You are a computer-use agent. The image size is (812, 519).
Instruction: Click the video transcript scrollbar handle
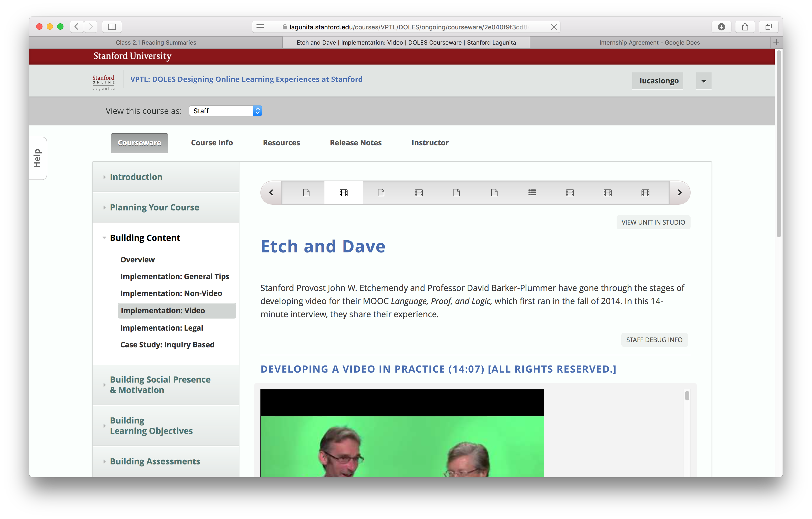[687, 395]
